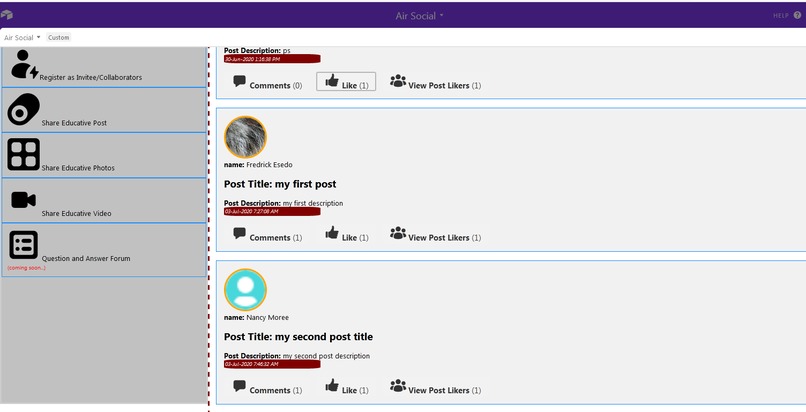This screenshot has width=806, height=412.
Task: Open Comments (1) on 'my second post title'
Action: coord(276,390)
